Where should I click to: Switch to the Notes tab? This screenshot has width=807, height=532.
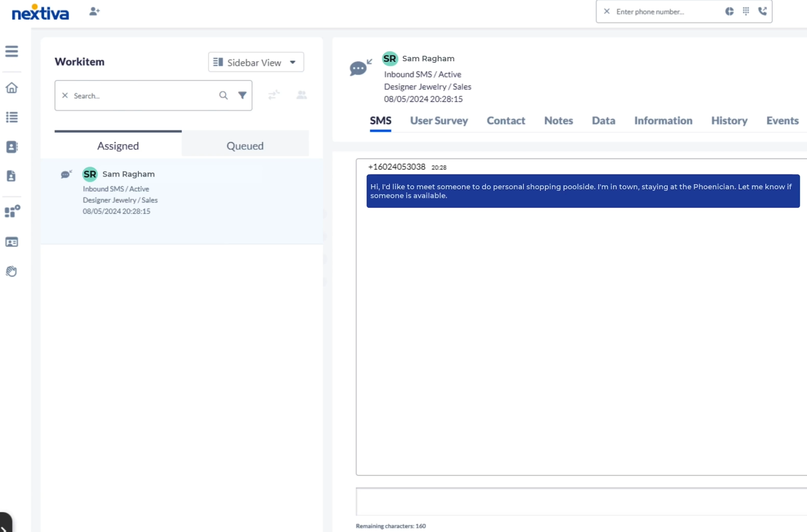(558, 121)
